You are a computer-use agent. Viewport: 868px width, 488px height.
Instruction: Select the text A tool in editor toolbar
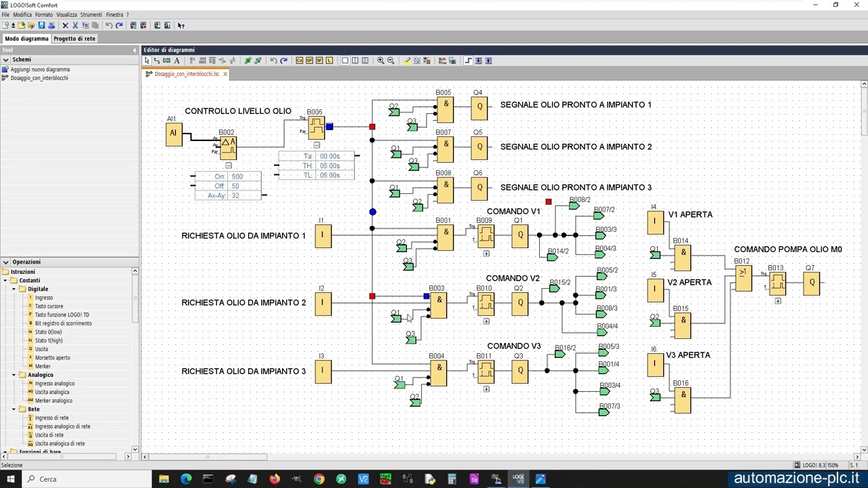click(177, 60)
